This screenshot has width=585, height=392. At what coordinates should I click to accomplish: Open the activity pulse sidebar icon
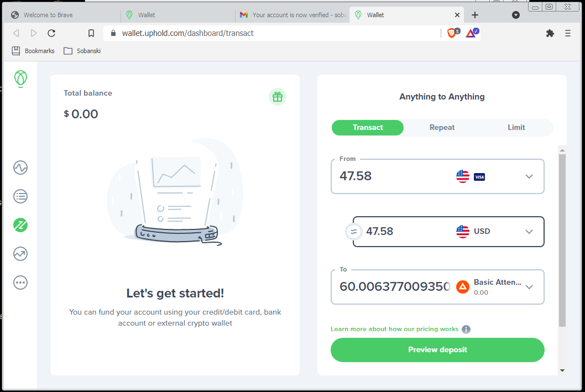[20, 168]
